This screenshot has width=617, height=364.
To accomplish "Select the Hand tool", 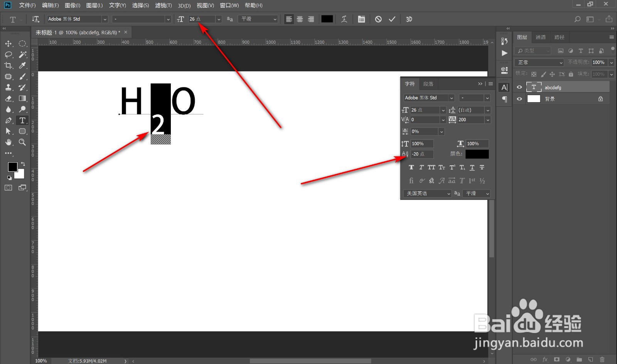I will tap(8, 142).
